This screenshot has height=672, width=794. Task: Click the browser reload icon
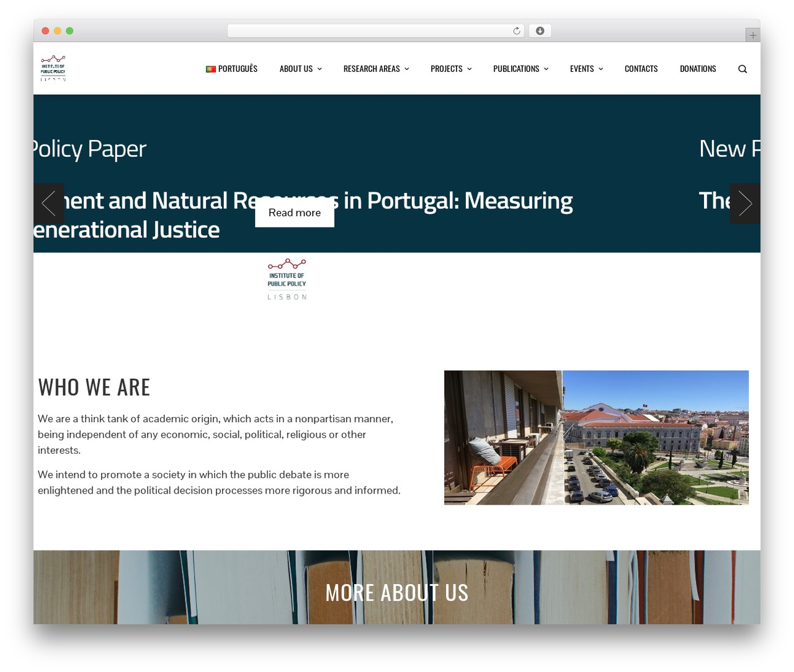tap(516, 31)
